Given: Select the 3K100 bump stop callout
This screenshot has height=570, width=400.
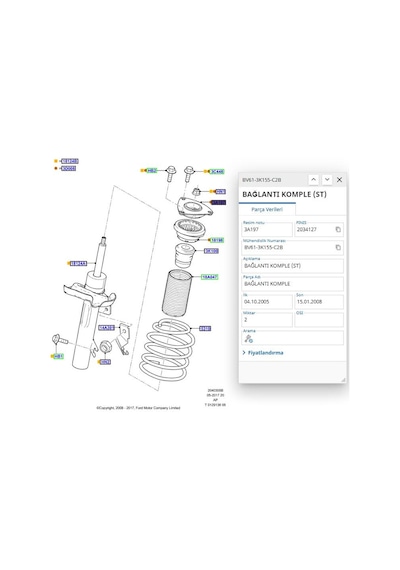Looking at the screenshot, I should coord(212,251).
